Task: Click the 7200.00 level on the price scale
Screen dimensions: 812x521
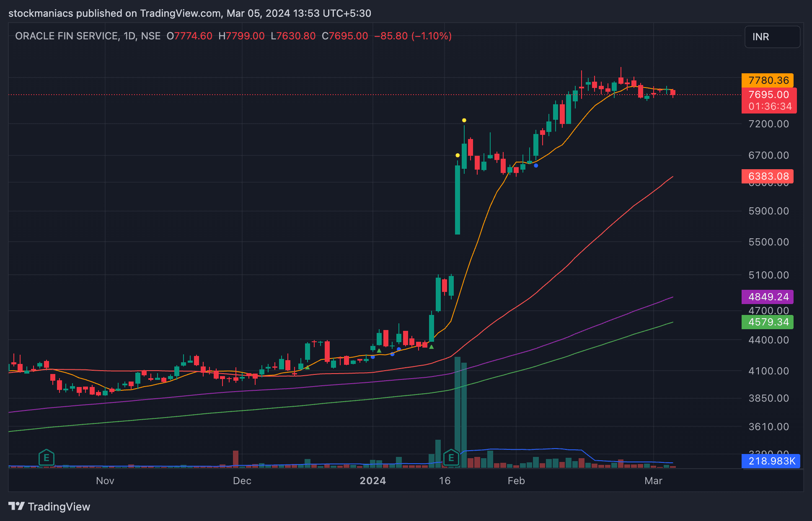Action: [x=768, y=124]
